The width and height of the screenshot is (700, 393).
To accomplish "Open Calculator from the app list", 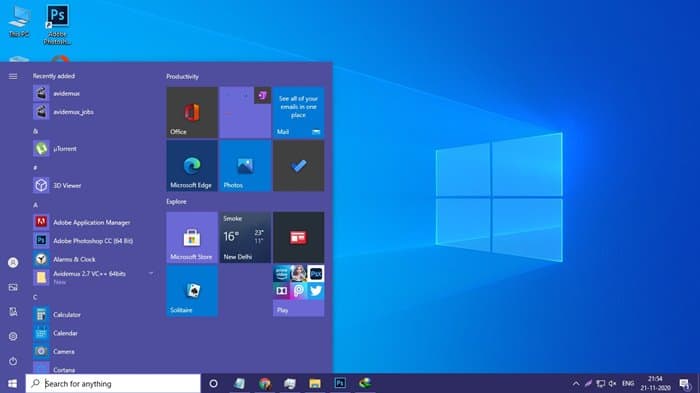I will (x=94, y=314).
